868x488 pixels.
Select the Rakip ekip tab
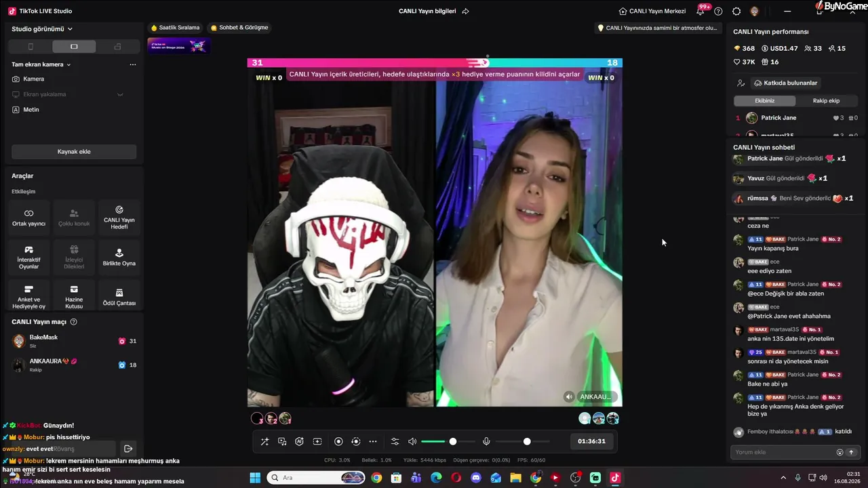point(826,101)
